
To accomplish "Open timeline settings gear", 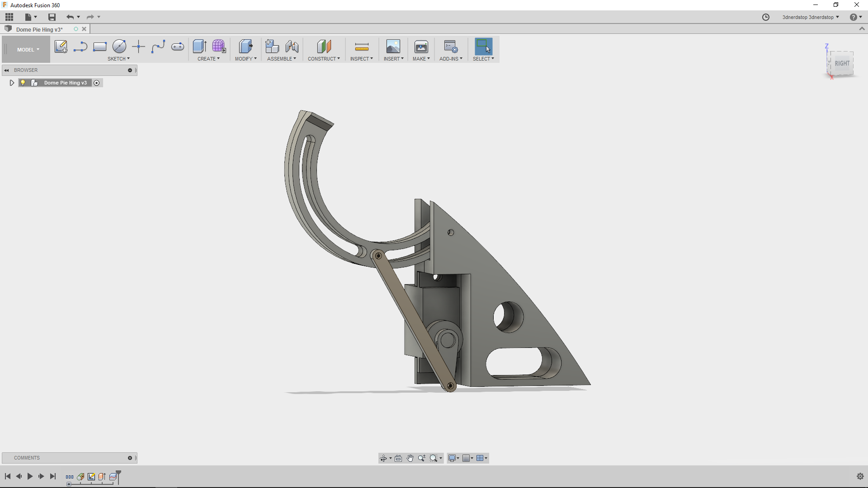I will pos(860,476).
